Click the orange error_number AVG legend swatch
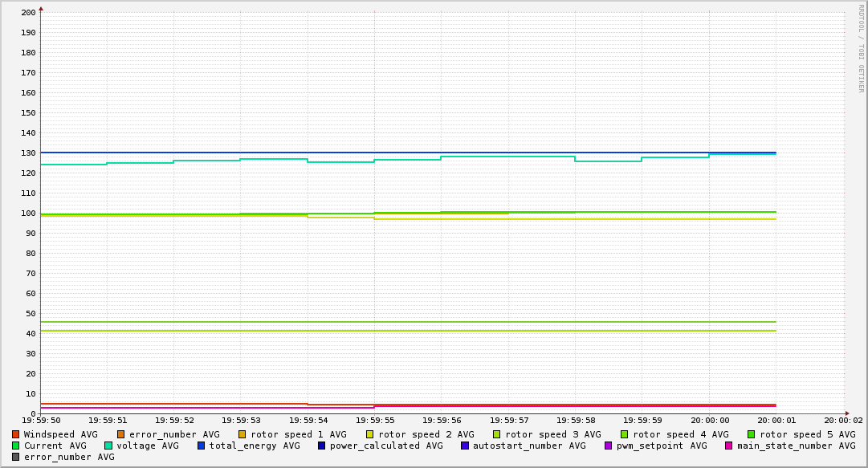868x468 pixels. tap(120, 435)
